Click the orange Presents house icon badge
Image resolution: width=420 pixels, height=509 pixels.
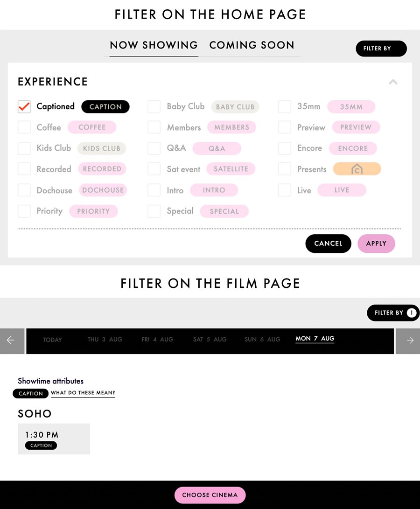click(357, 169)
